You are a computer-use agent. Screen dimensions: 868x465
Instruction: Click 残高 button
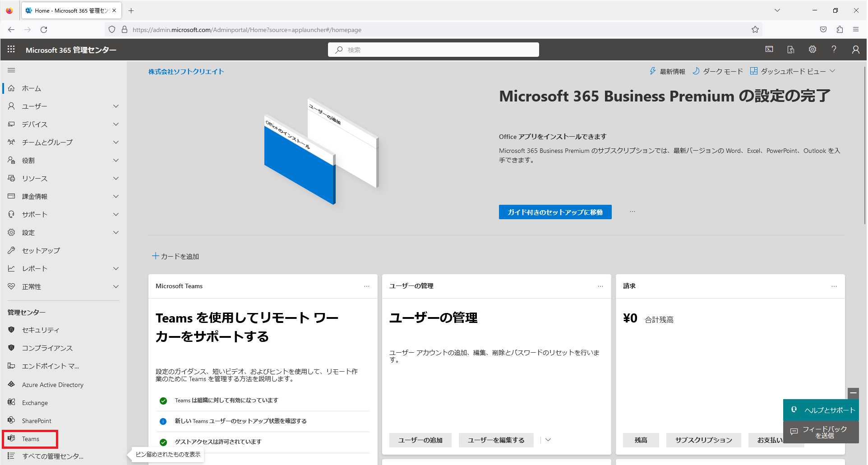(x=641, y=440)
